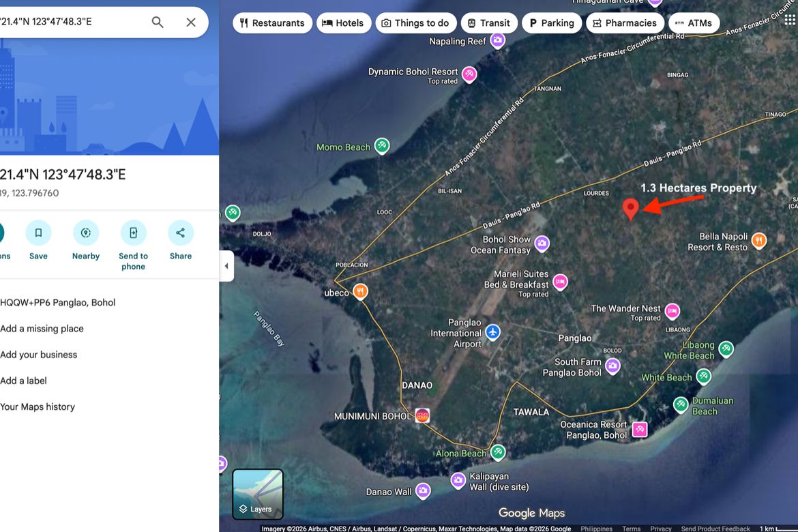Clear the search box with X
The width and height of the screenshot is (798, 532).
[191, 23]
